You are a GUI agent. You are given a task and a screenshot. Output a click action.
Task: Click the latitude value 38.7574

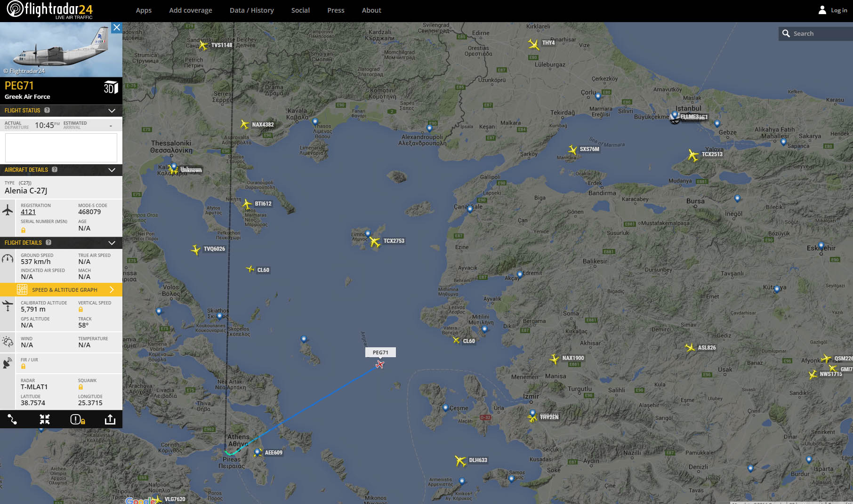coord(33,403)
